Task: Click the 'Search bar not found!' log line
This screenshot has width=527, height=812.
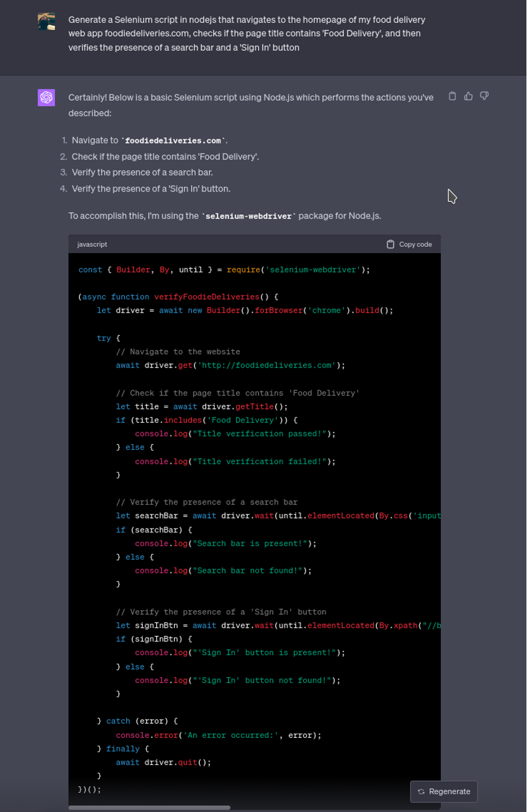Action: pos(223,571)
